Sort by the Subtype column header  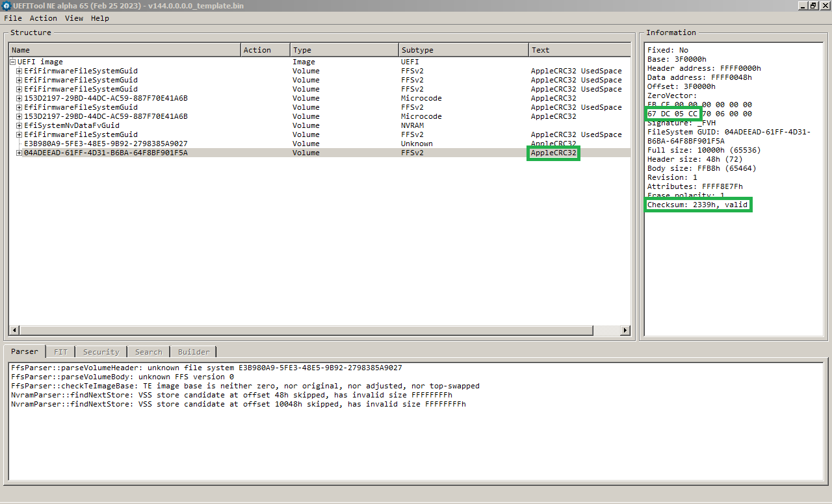[463, 50]
